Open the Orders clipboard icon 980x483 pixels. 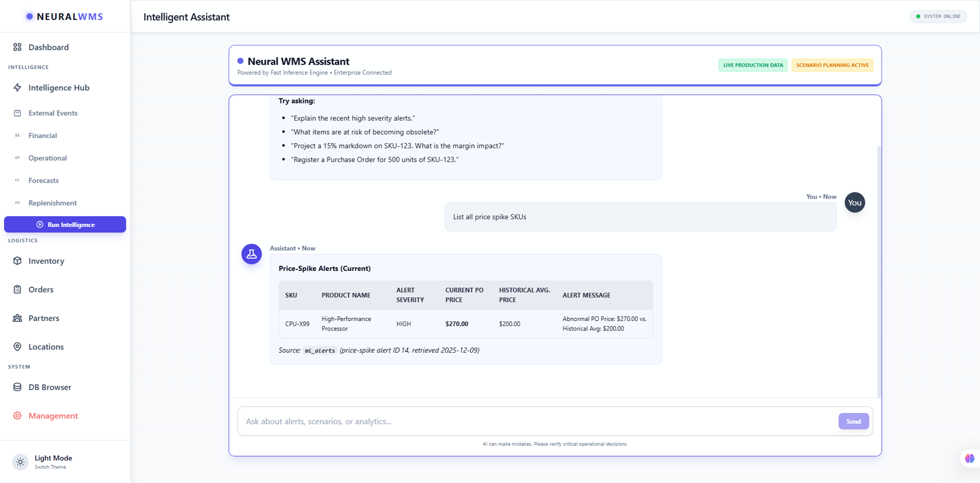17,289
